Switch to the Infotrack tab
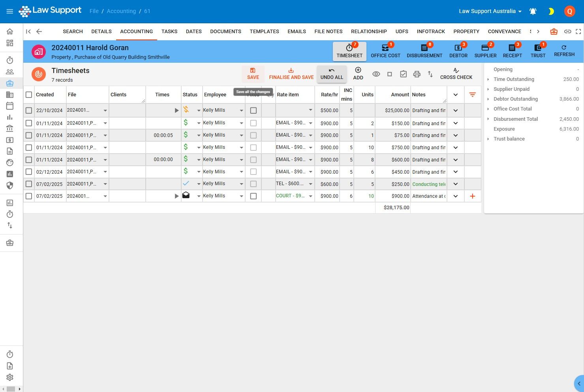Viewport: 584px width, 392px height. point(431,32)
